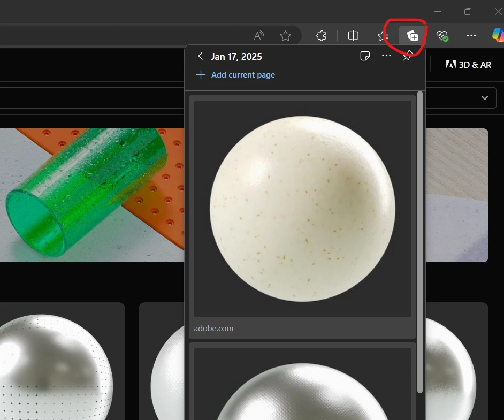Screen dimensions: 504x420
Task: Open the 3D & AR Adobe link
Action: click(x=468, y=65)
